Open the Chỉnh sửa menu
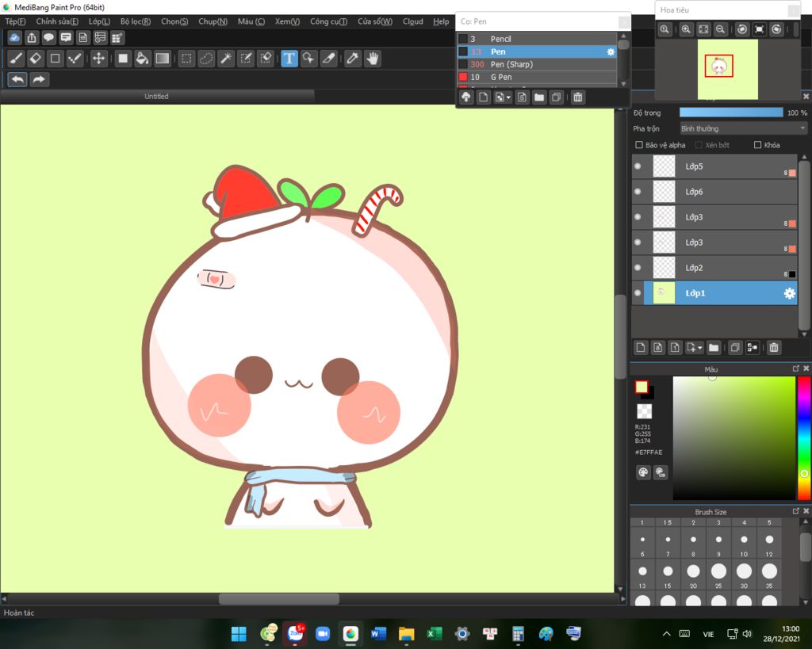 pos(57,21)
